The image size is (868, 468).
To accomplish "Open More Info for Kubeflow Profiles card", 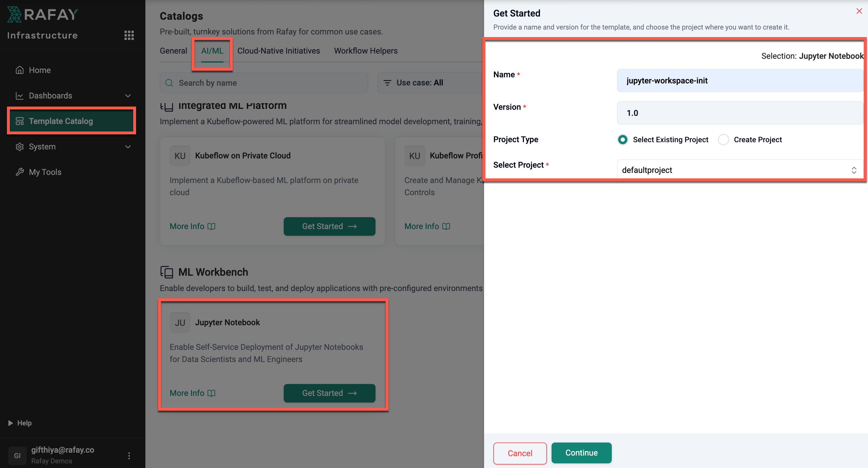I will tap(427, 226).
